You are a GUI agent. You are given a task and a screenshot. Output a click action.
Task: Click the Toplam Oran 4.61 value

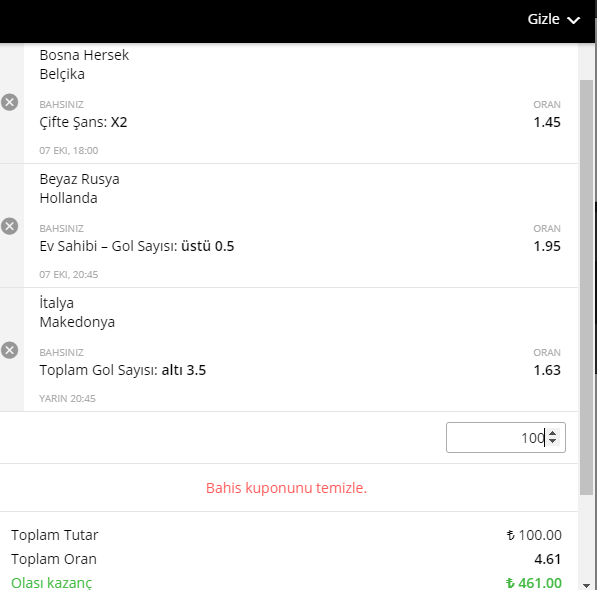pyautogui.click(x=548, y=559)
